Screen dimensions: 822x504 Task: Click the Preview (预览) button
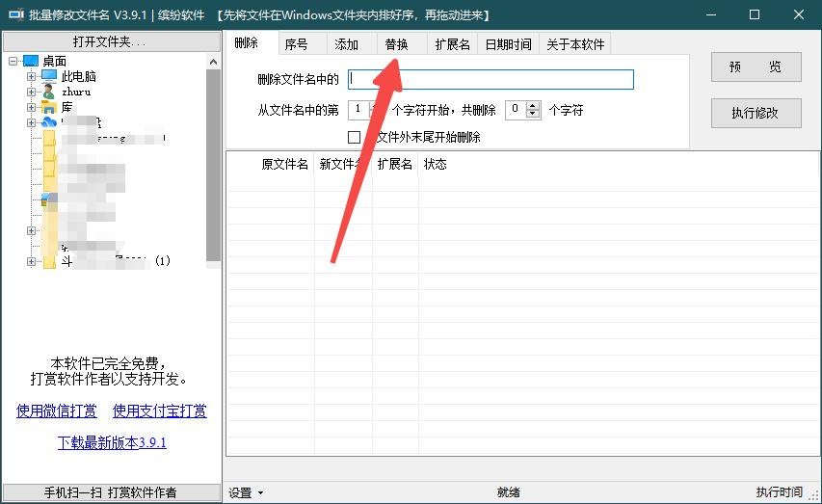click(756, 66)
